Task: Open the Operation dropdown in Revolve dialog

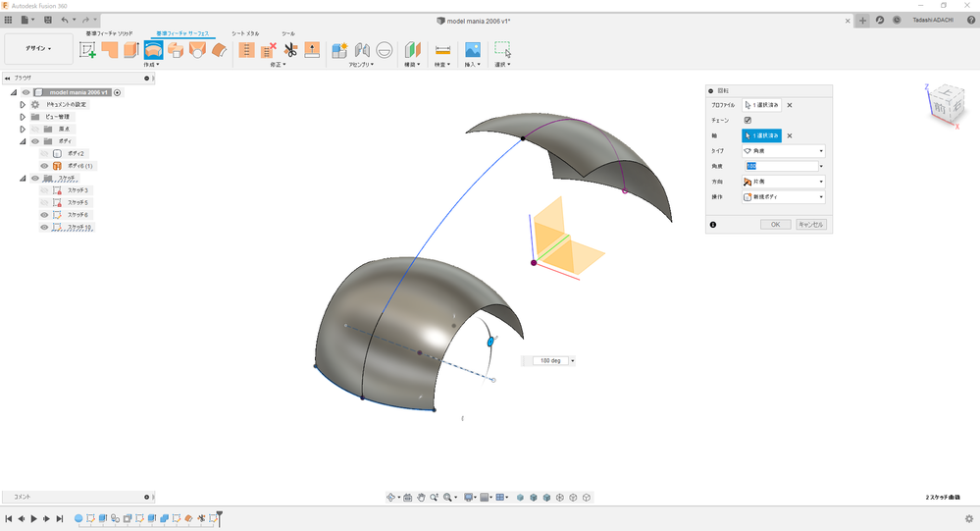Action: click(x=783, y=197)
